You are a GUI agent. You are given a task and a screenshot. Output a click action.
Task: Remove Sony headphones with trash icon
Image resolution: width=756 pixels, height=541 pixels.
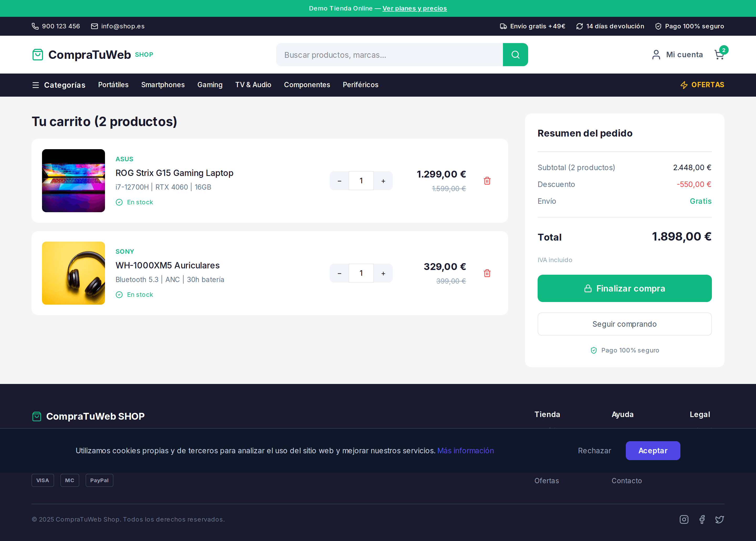487,273
